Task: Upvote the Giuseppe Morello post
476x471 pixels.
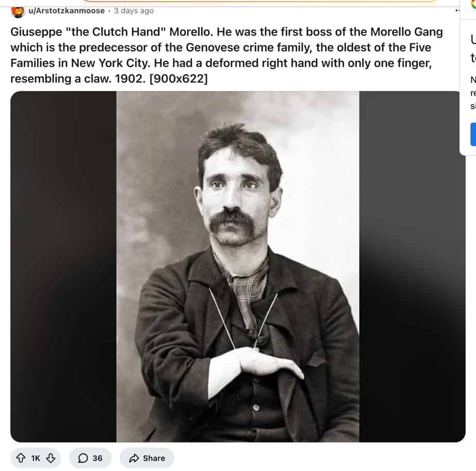Action: coord(21,458)
